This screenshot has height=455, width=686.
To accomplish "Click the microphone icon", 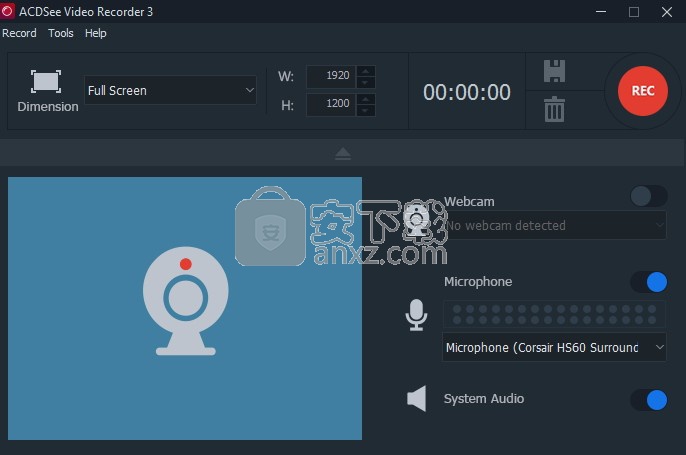I will click(416, 315).
